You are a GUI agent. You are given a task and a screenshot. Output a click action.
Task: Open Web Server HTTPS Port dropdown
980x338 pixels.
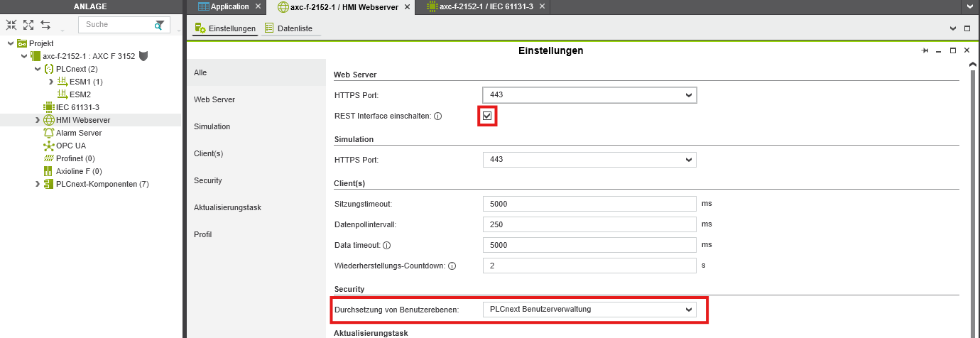pos(589,95)
